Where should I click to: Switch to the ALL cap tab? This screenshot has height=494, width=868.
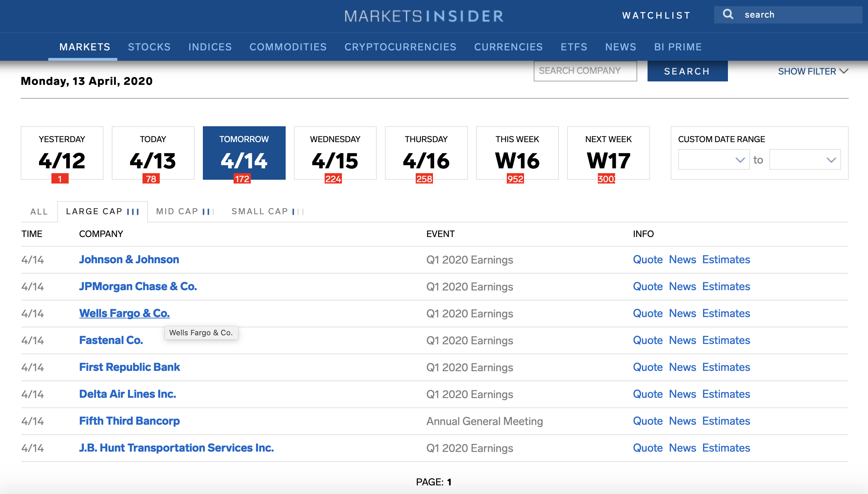39,211
